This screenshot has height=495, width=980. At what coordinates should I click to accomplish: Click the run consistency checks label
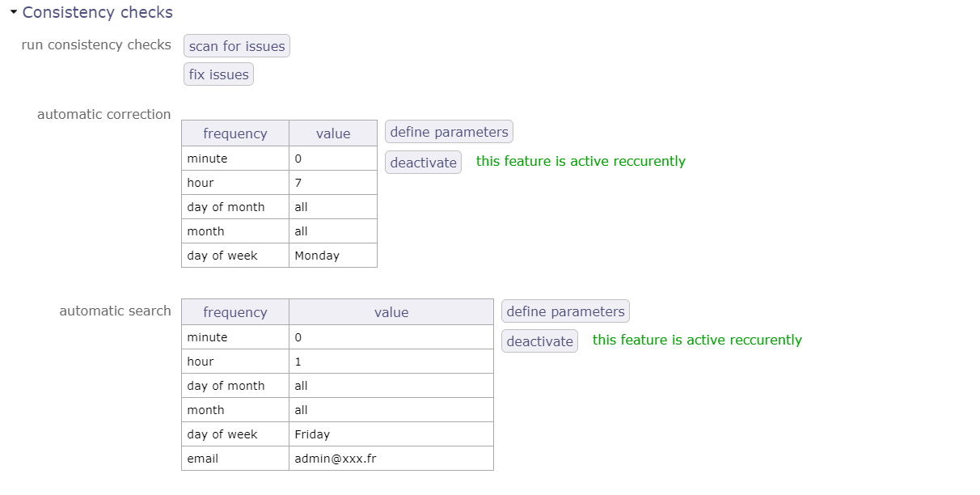(x=96, y=44)
